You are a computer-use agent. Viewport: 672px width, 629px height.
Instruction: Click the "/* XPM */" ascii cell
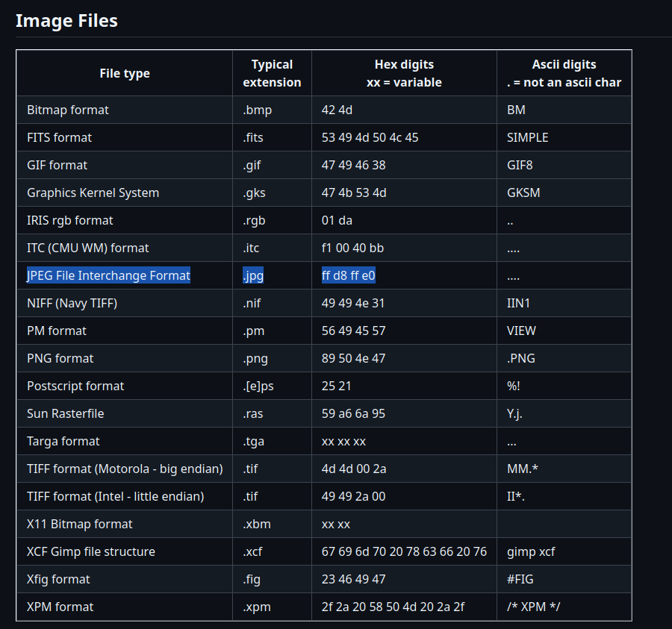533,607
